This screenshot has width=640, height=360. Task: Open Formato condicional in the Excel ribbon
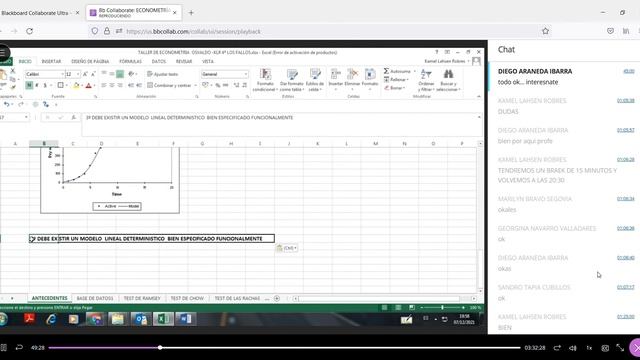click(265, 80)
